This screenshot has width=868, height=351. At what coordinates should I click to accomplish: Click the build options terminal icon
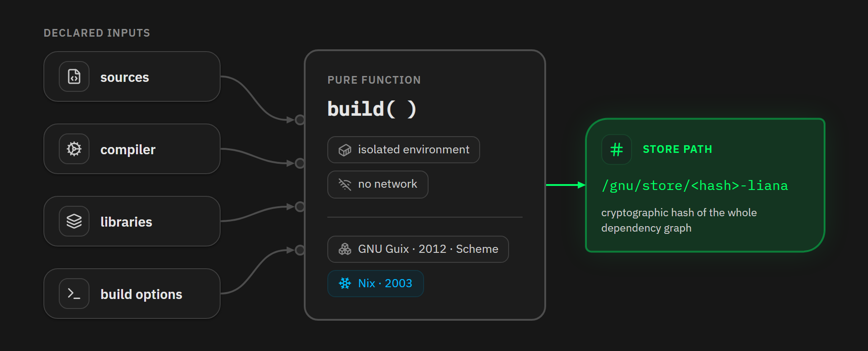tap(74, 294)
